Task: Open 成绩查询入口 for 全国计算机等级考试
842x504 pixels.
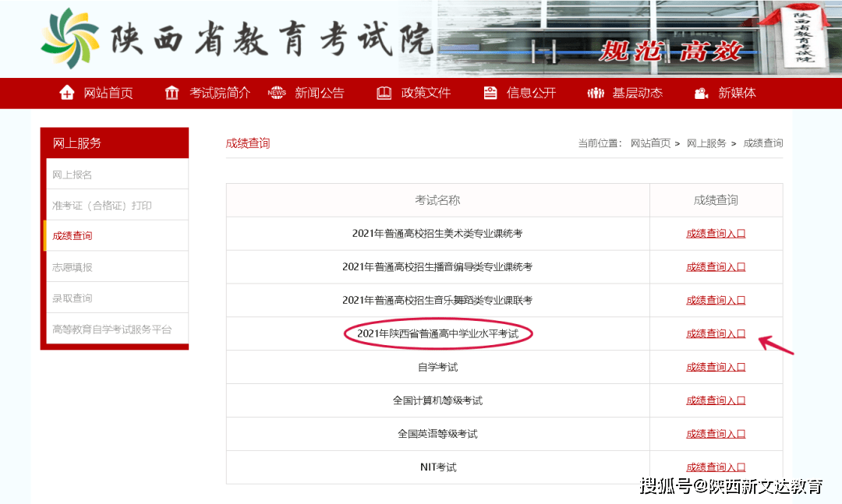Action: [x=716, y=400]
